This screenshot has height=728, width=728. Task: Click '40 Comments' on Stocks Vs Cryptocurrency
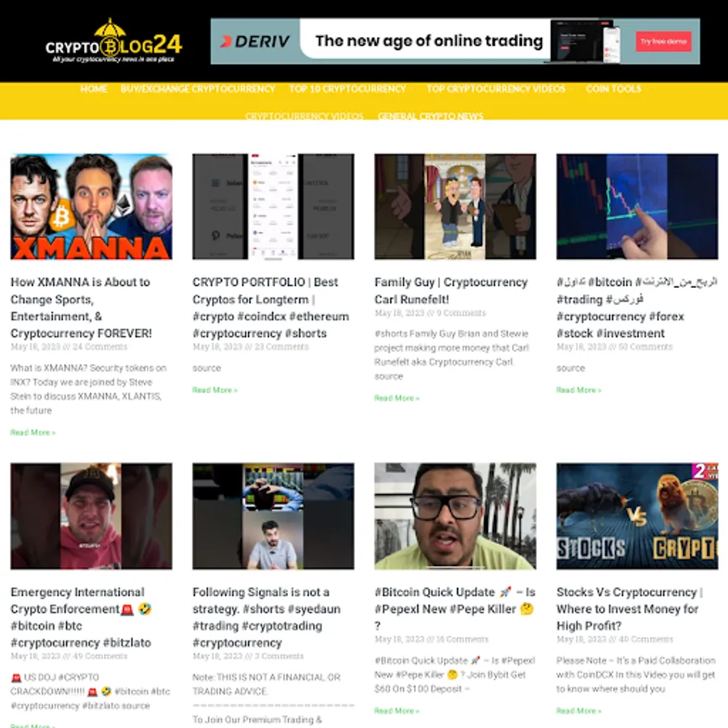pos(645,639)
